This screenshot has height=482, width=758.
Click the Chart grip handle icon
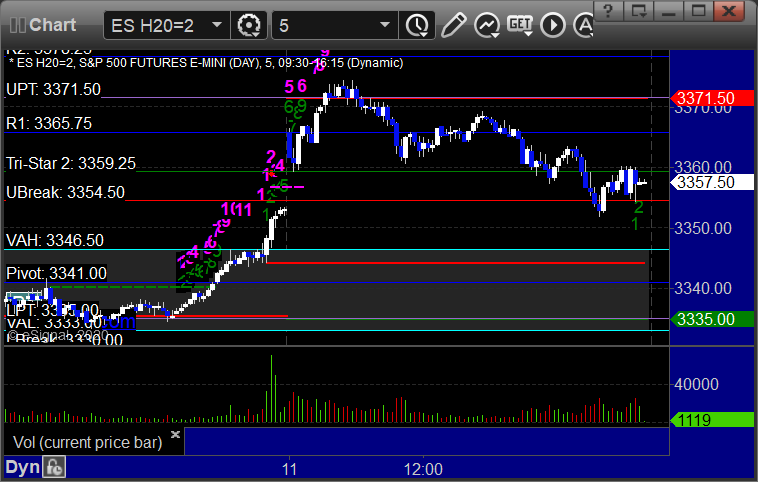tap(17, 25)
